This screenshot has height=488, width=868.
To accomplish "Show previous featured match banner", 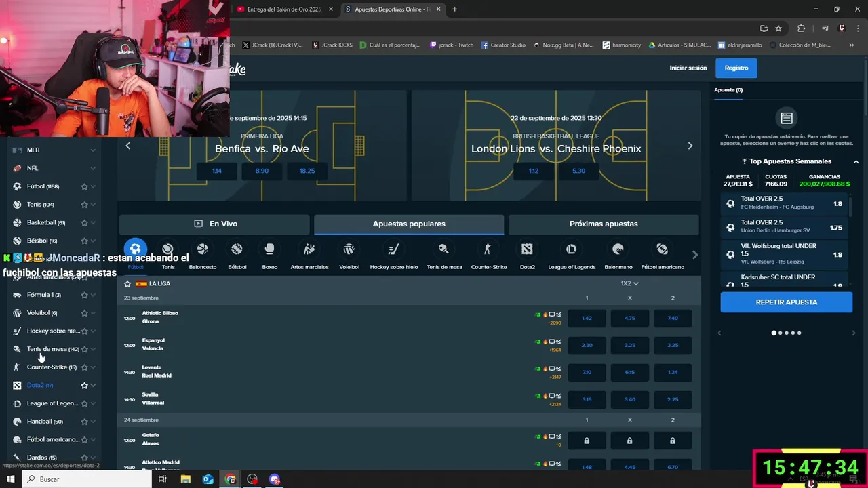I will point(127,146).
